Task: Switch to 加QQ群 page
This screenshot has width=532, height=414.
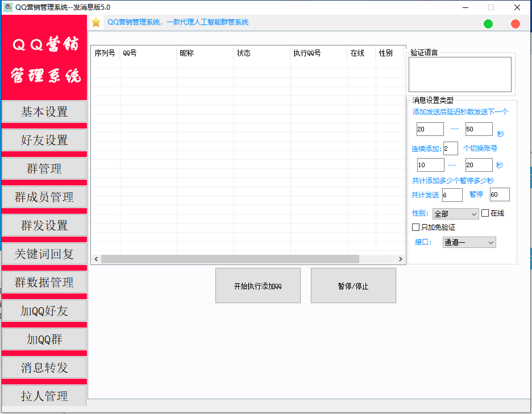Action: [x=44, y=339]
